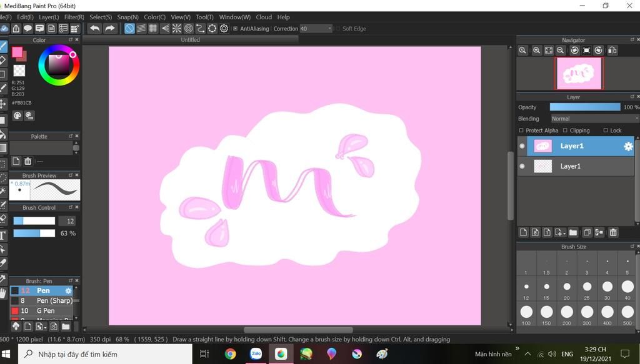Enable crisscross grid snap
This screenshot has width=640, height=364.
click(153, 29)
